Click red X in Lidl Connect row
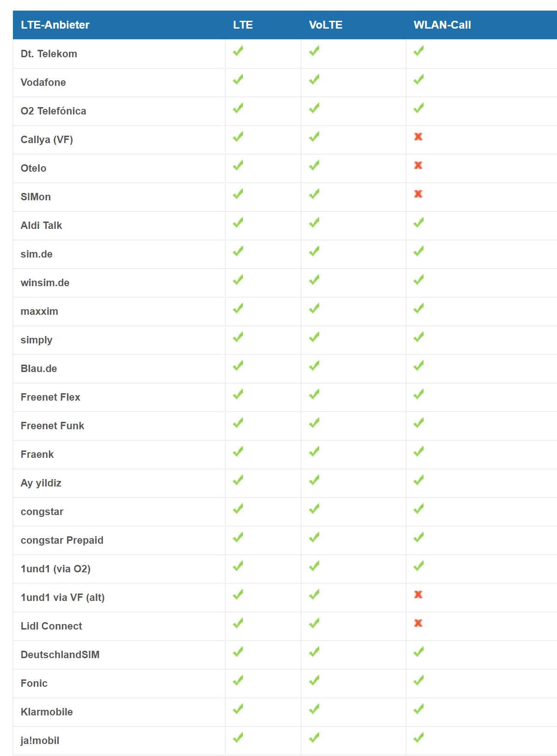This screenshot has height=756, width=557. pos(418,623)
